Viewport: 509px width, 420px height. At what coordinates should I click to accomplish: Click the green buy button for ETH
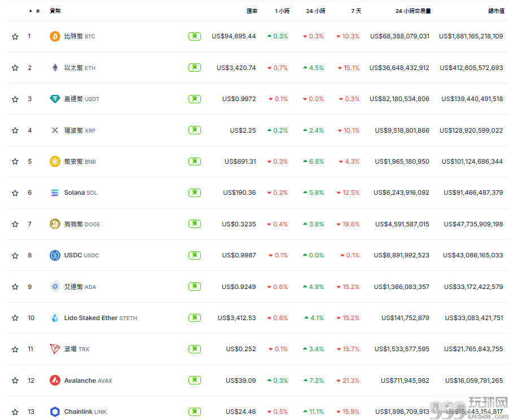click(195, 67)
